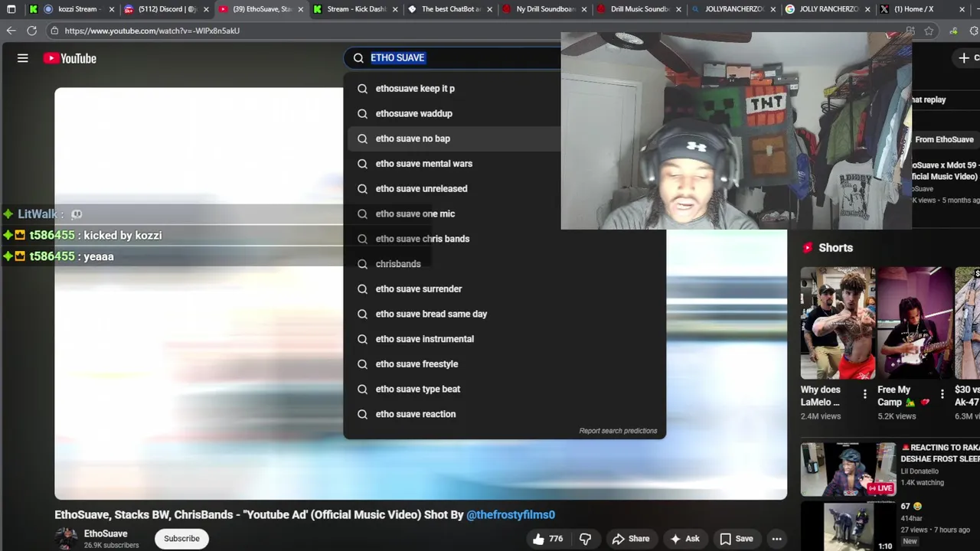Select suggestion 'etho suave unreleased'

(505, 189)
